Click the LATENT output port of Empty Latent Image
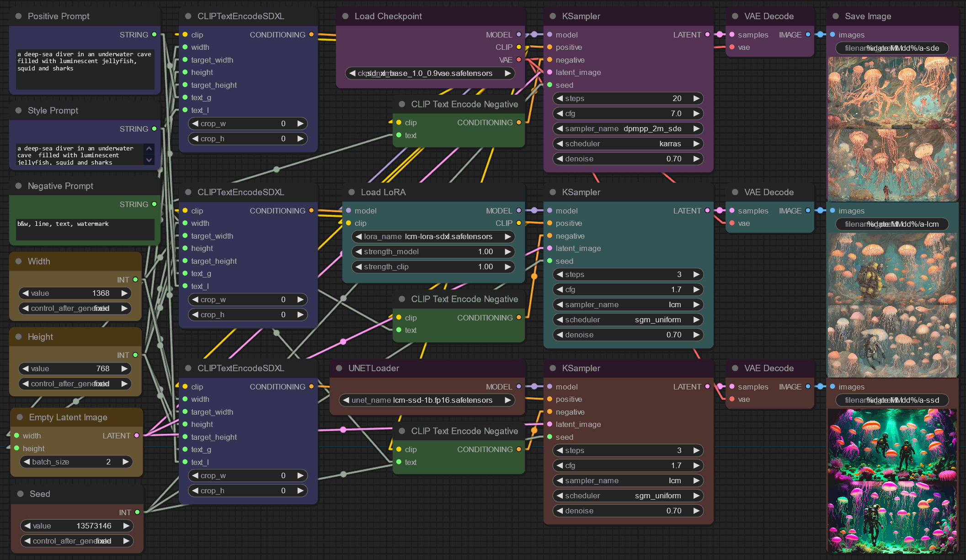 click(137, 436)
